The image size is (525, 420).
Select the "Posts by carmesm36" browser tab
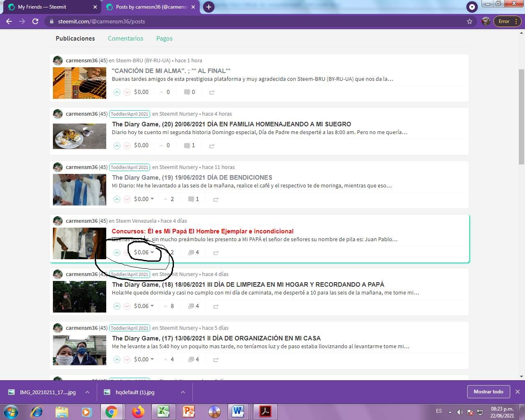(151, 7)
